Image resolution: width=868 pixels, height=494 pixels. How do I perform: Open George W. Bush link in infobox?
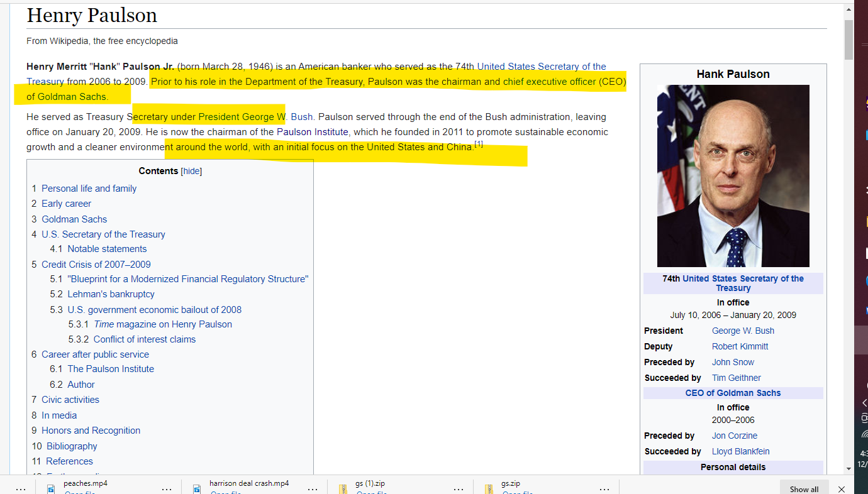coord(743,331)
